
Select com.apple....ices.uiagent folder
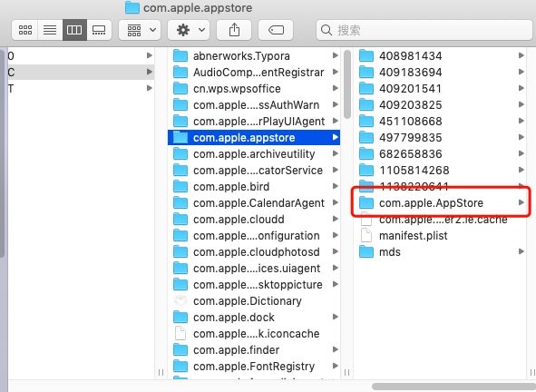[x=254, y=269]
